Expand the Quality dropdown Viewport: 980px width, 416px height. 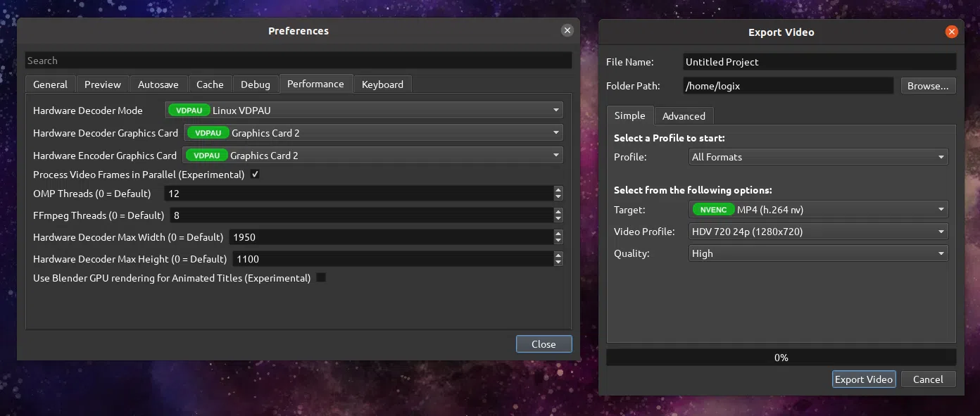(818, 253)
